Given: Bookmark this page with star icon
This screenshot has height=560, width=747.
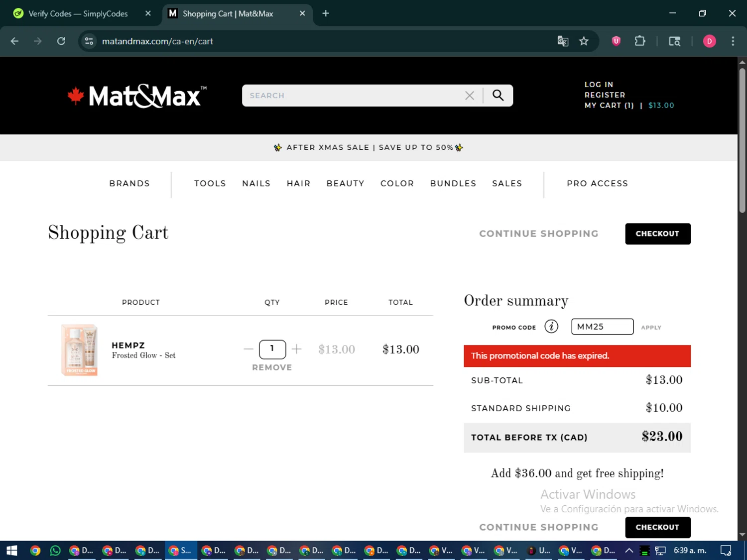Looking at the screenshot, I should (x=584, y=41).
